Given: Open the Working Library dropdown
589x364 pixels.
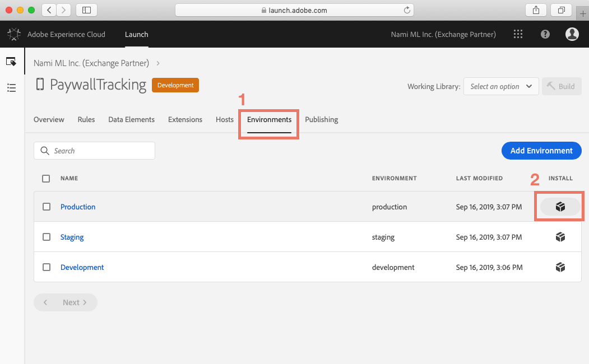Looking at the screenshot, I should pos(501,86).
